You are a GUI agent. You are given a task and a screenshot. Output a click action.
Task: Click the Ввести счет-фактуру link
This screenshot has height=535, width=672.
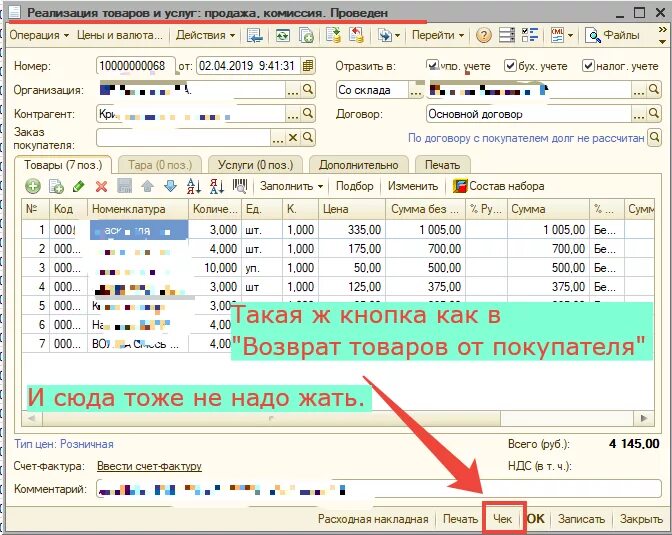tap(149, 466)
